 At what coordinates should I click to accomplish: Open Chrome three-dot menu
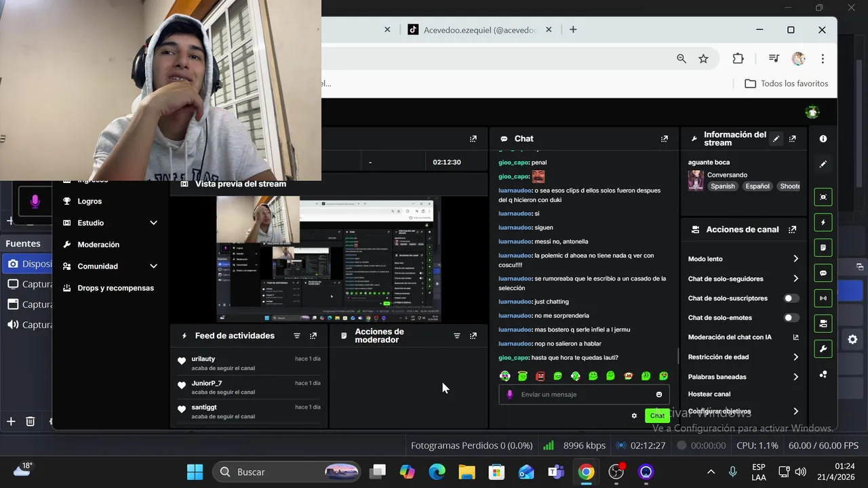(823, 59)
